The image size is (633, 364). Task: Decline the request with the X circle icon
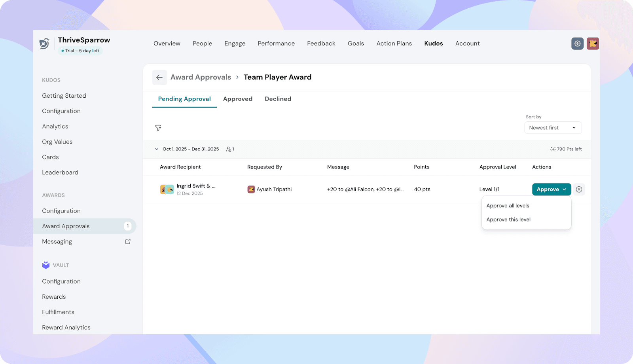[x=579, y=190]
